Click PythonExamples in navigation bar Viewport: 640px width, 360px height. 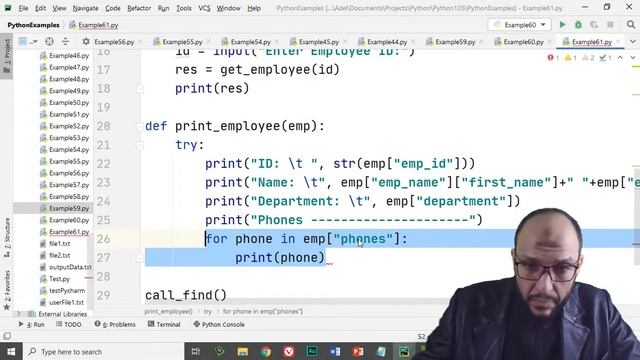pyautogui.click(x=33, y=25)
